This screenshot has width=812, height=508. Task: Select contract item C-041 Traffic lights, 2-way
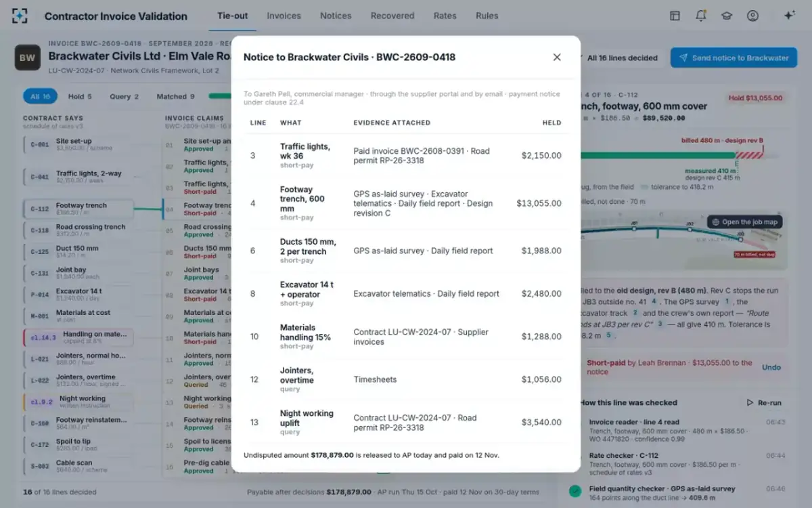78,176
